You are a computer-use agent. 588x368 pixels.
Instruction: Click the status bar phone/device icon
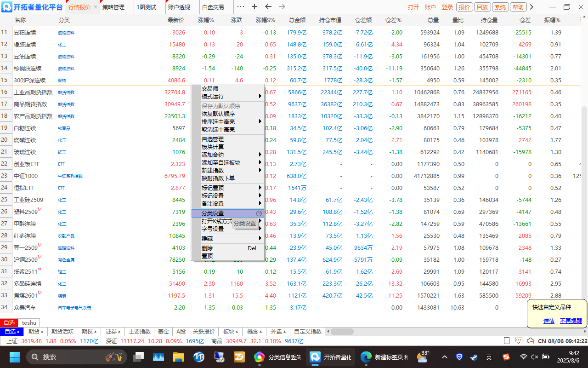click(x=507, y=341)
